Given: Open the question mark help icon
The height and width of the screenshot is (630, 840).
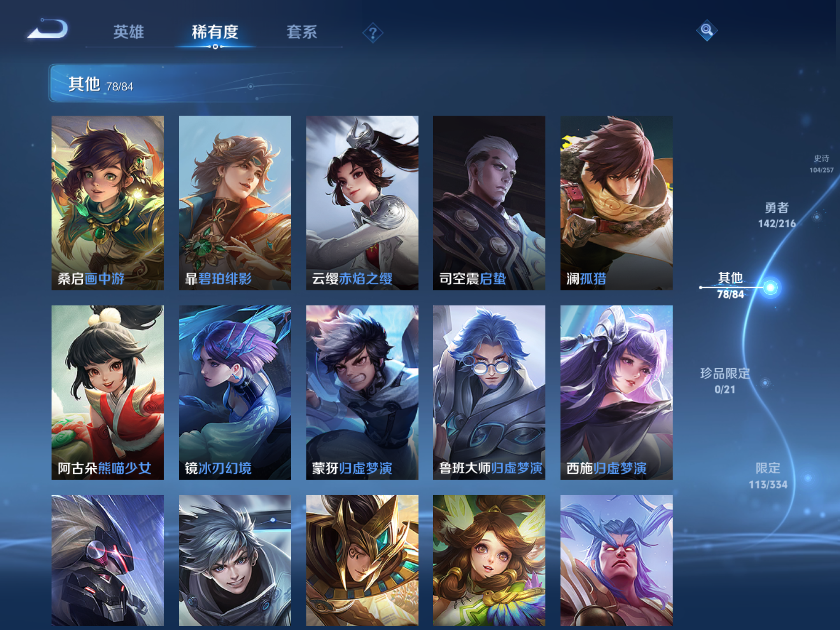Looking at the screenshot, I should [373, 33].
